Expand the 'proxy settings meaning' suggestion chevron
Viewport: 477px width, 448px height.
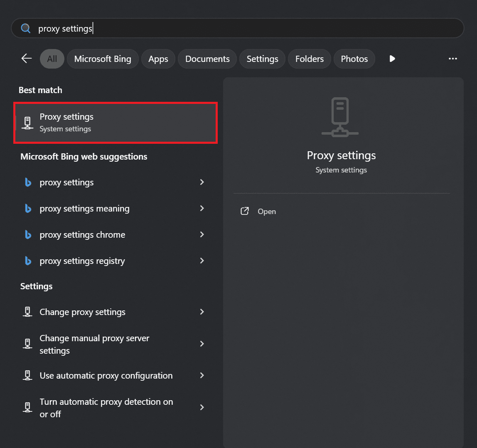pos(202,208)
